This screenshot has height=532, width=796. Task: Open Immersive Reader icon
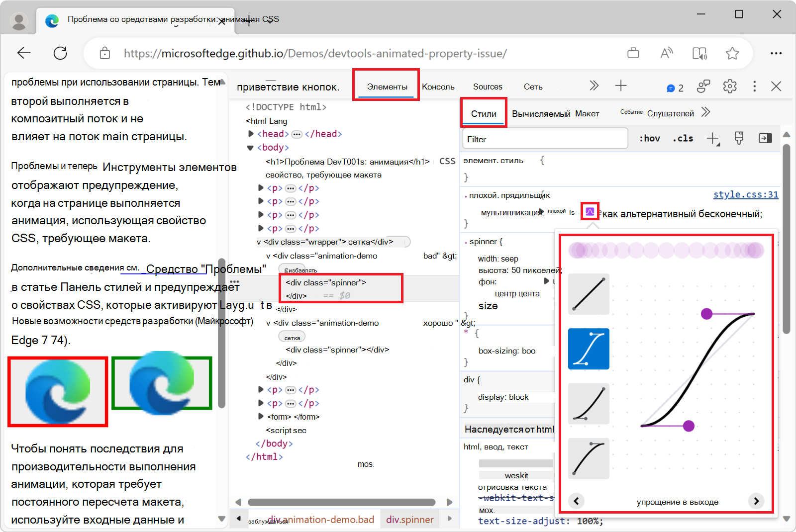click(699, 53)
